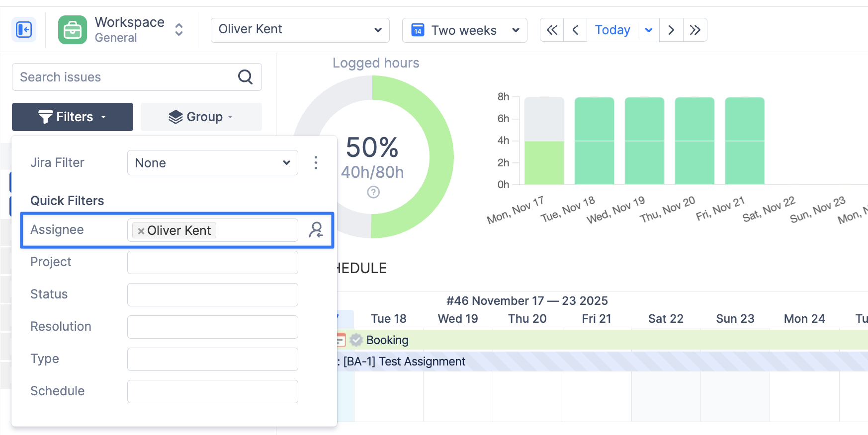Open the Oliver Kent user dropdown
This screenshot has width=868, height=435.
pos(300,30)
